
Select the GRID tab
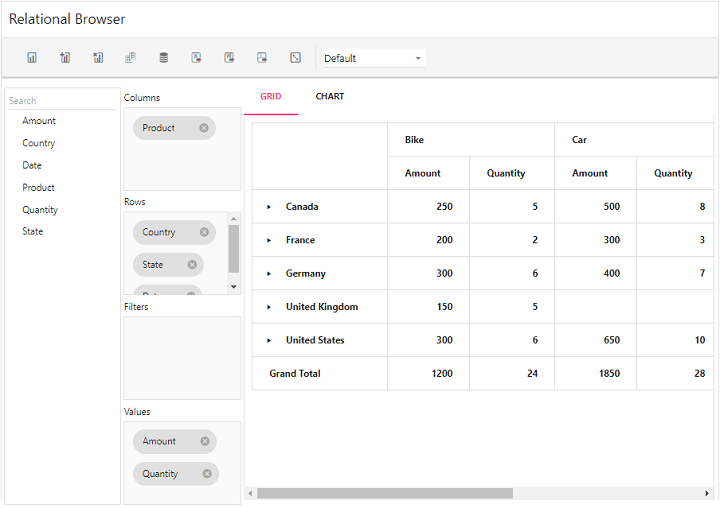tap(271, 97)
